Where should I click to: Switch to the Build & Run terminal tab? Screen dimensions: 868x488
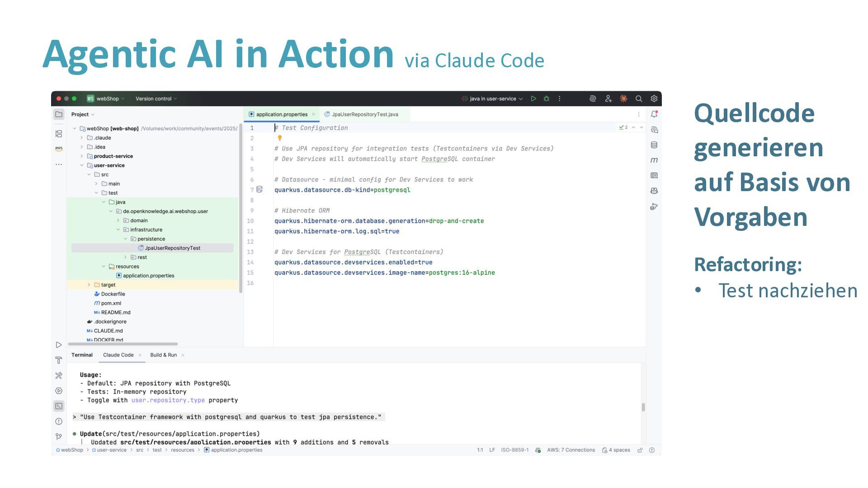click(x=163, y=355)
